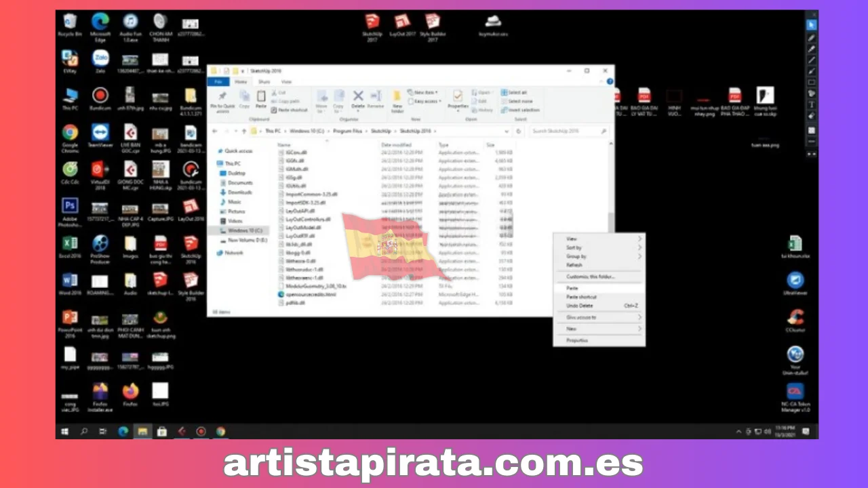Open address bar history dropdown arrow

click(507, 131)
